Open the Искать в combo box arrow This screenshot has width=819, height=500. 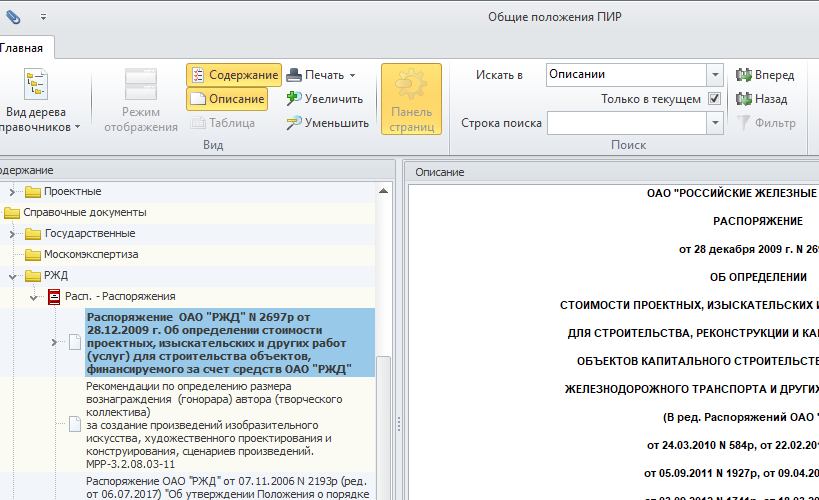coord(715,75)
